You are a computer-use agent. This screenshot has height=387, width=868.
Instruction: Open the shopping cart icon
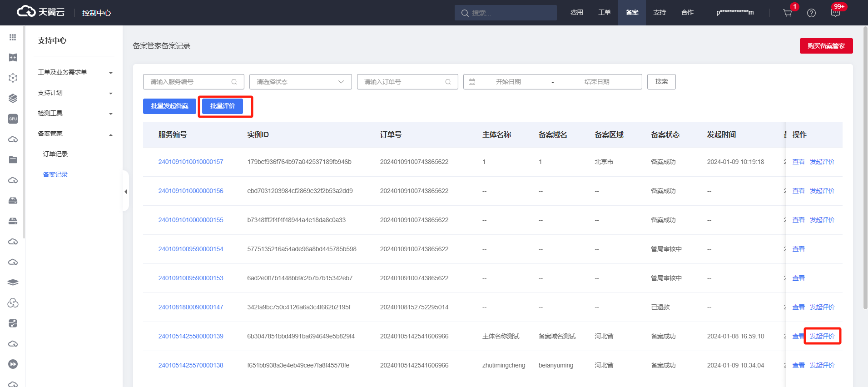pos(788,13)
